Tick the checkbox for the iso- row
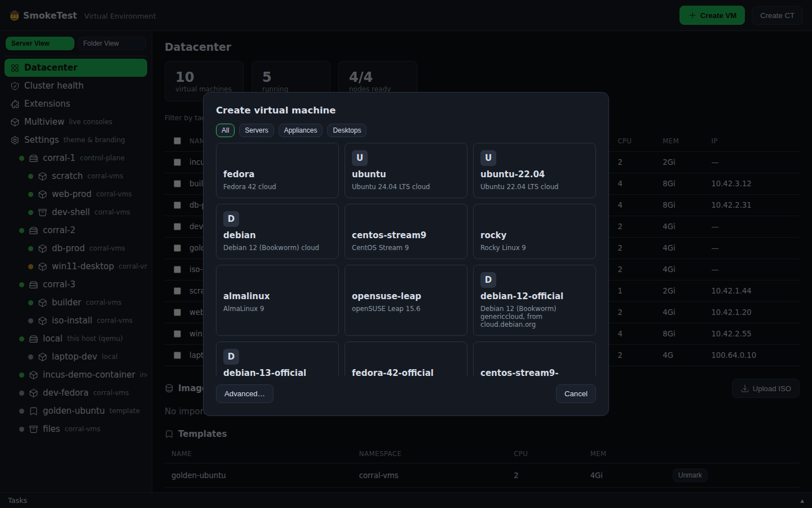812x508 pixels. click(177, 269)
